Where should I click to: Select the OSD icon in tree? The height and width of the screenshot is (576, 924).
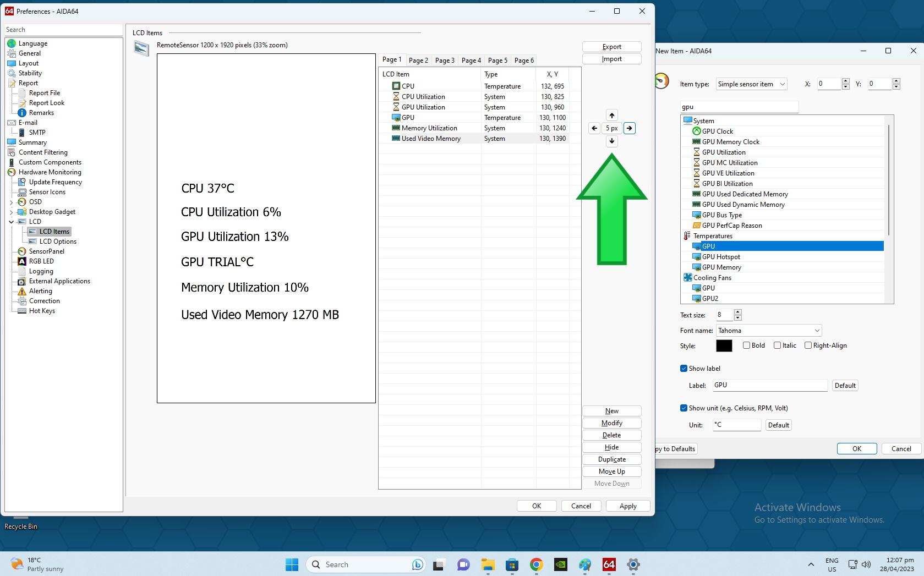pyautogui.click(x=22, y=202)
